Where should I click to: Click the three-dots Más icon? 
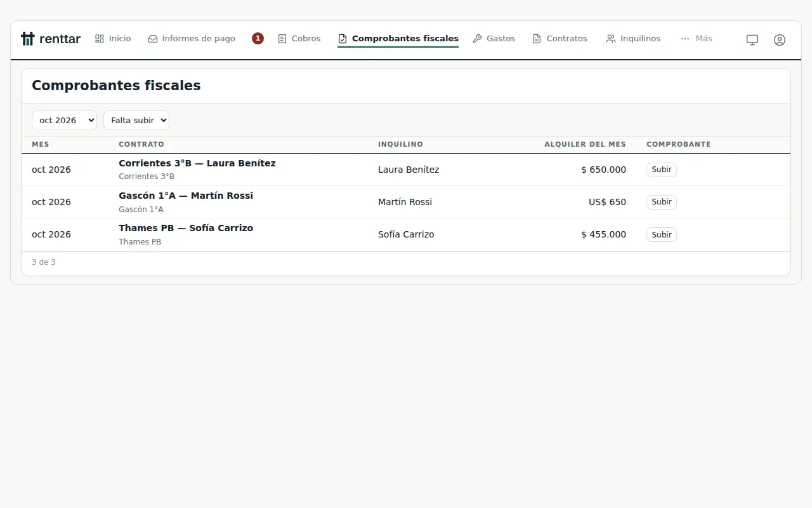pyautogui.click(x=685, y=39)
